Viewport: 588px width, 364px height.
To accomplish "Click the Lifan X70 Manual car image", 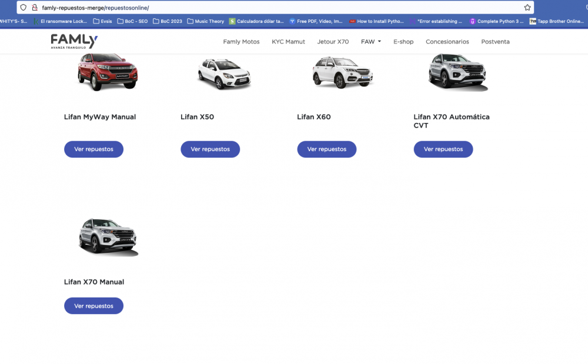I will click(108, 237).
